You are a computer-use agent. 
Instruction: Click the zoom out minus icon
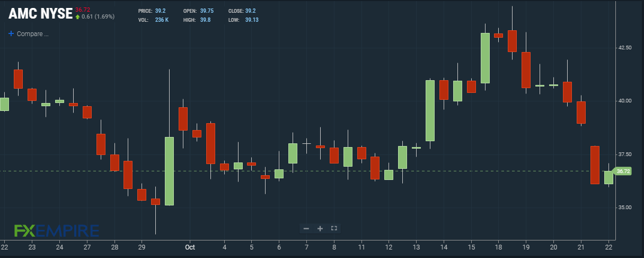click(306, 228)
